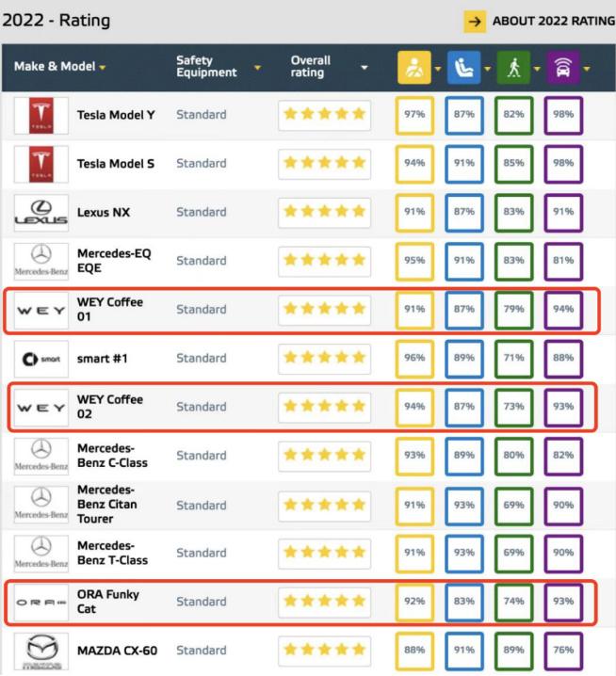Open the Overall rating sort dropdown
Image resolution: width=616 pixels, height=676 pixels.
[365, 68]
